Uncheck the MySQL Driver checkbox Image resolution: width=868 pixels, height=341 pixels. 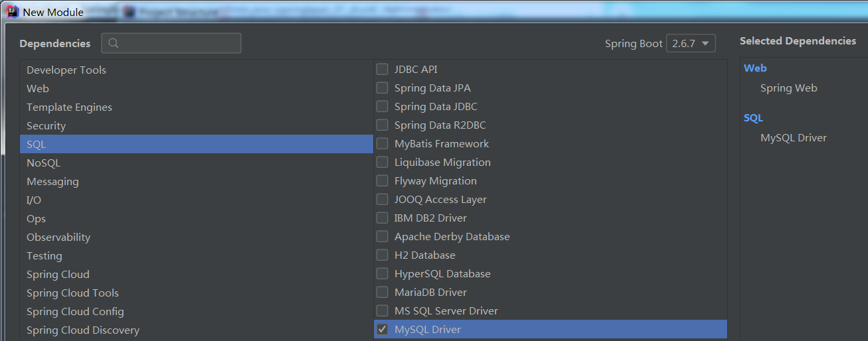click(x=382, y=329)
